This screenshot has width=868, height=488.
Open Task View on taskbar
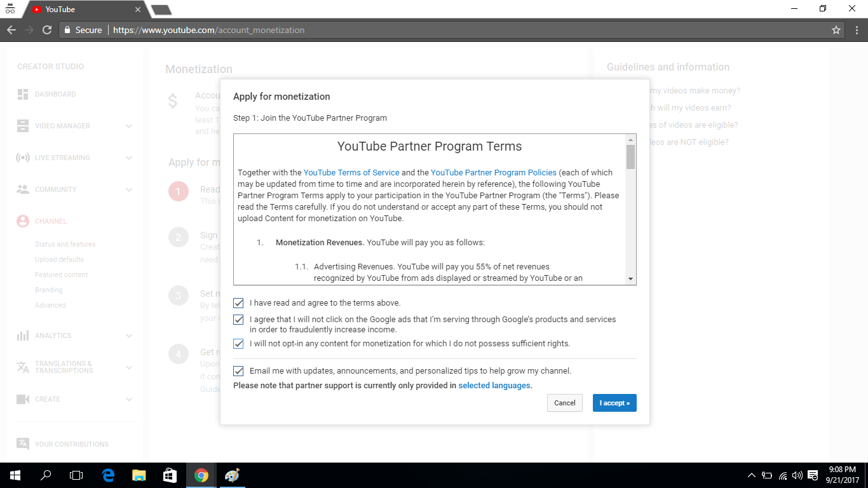[x=76, y=475]
